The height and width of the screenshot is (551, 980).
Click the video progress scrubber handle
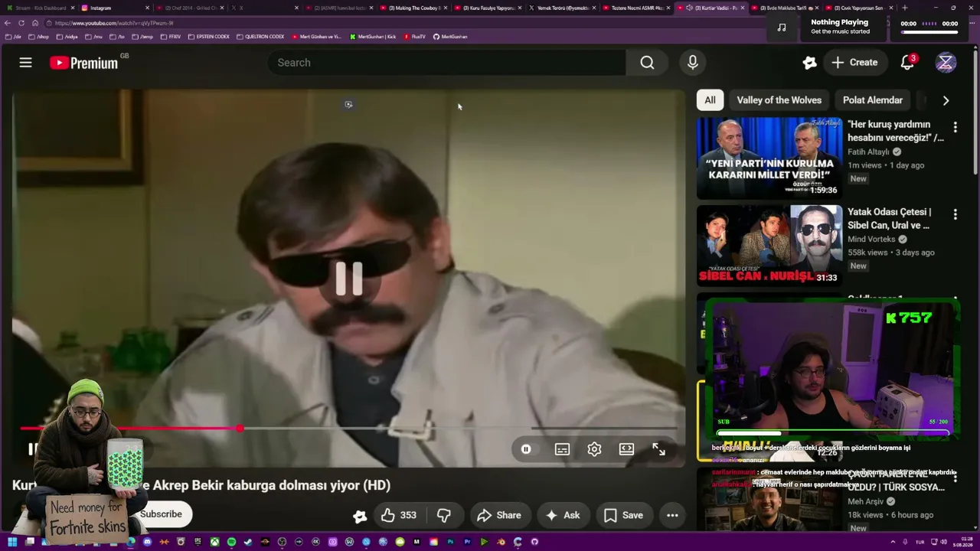tap(240, 429)
